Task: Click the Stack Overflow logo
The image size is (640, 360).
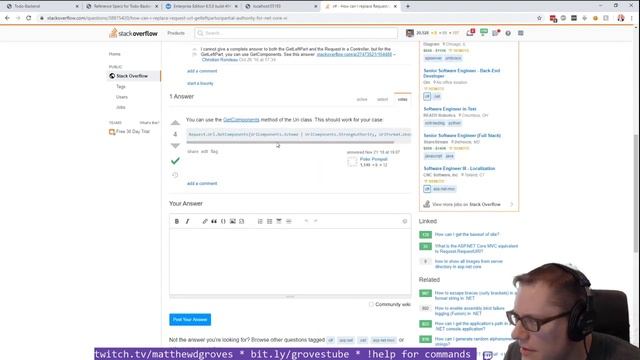Action: pyautogui.click(x=133, y=33)
